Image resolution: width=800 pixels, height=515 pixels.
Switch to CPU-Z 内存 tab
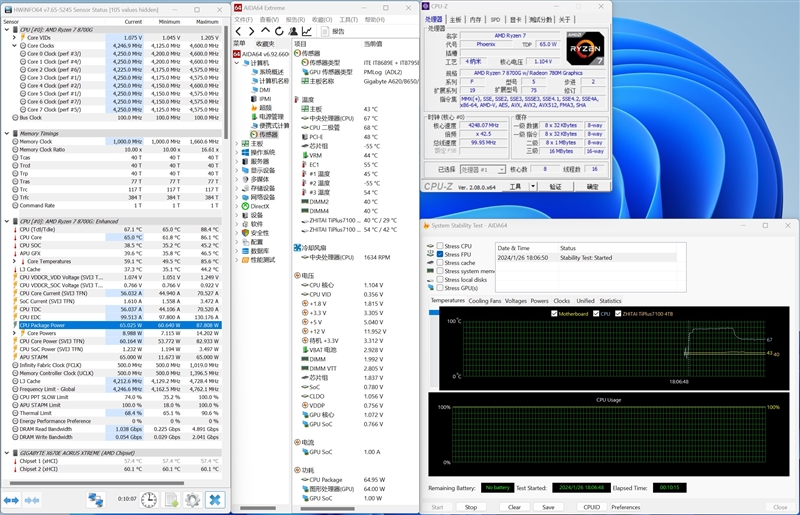475,19
